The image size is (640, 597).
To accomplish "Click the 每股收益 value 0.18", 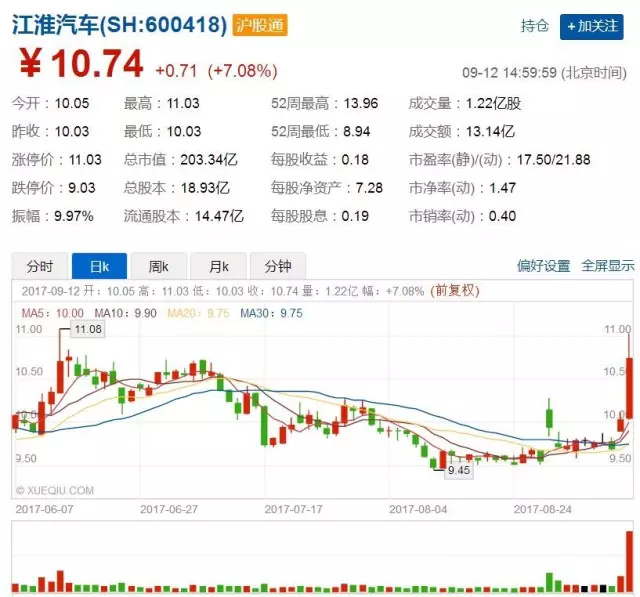I will (x=355, y=160).
